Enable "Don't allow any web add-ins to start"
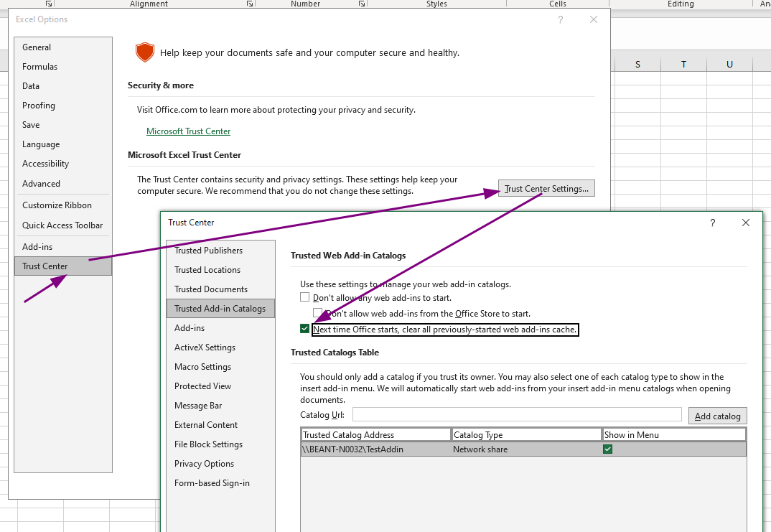 [x=305, y=297]
